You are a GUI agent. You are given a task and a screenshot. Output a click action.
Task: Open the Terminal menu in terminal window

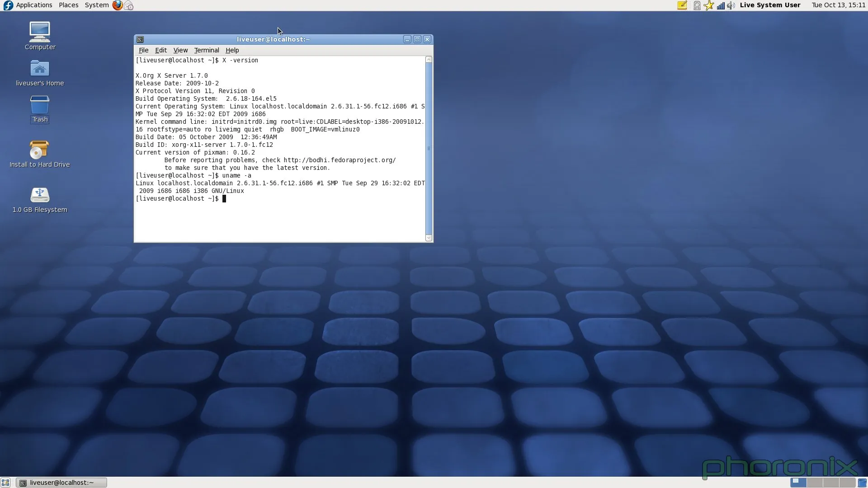207,50
